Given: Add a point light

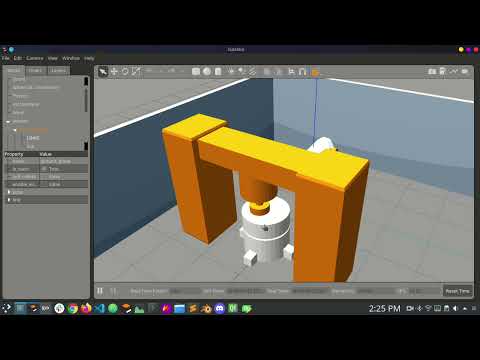Looking at the screenshot, I should (x=231, y=72).
